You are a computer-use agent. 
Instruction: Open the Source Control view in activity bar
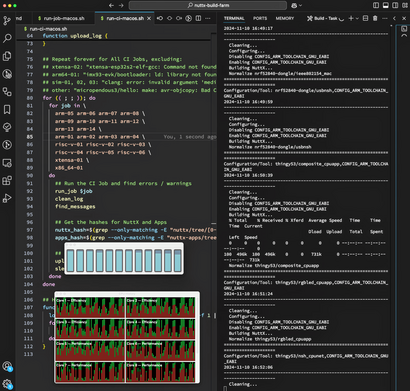7,21
